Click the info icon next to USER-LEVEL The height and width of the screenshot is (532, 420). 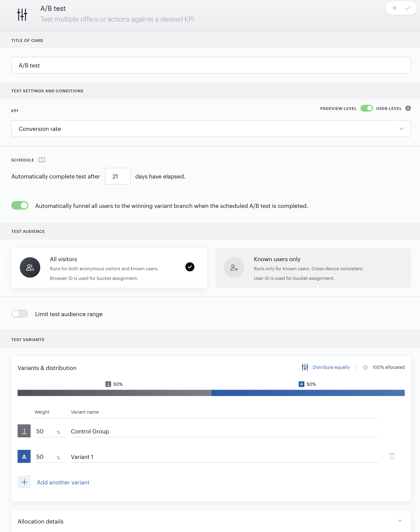(408, 108)
